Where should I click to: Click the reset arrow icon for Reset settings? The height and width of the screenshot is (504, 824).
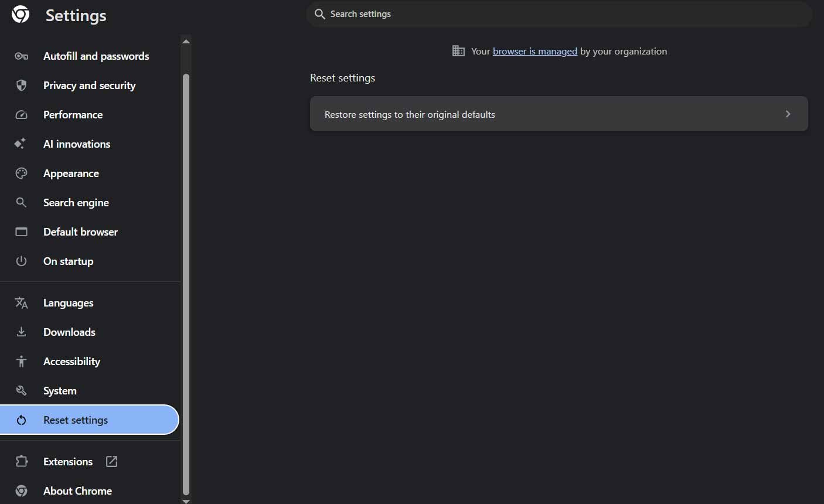pyautogui.click(x=21, y=420)
